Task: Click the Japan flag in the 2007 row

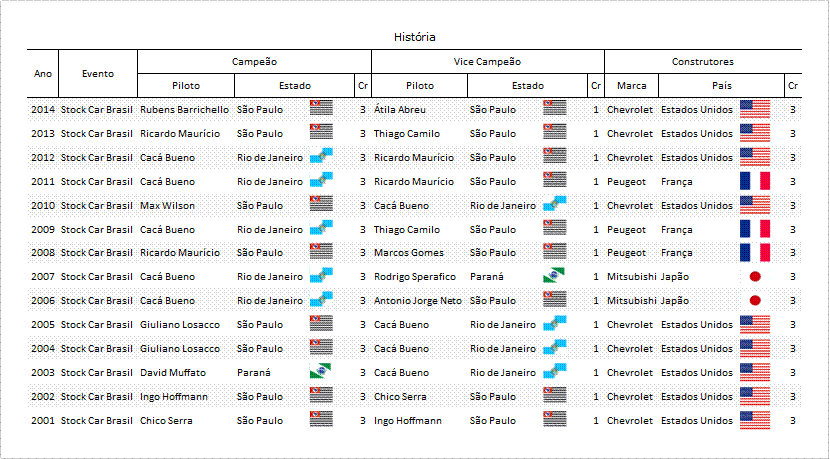Action: click(755, 276)
